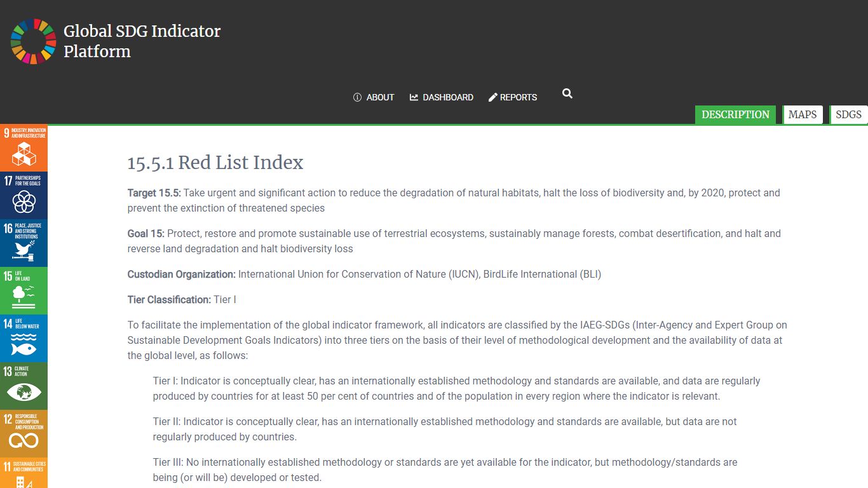Click the 'Target 15.5:' label

(154, 193)
